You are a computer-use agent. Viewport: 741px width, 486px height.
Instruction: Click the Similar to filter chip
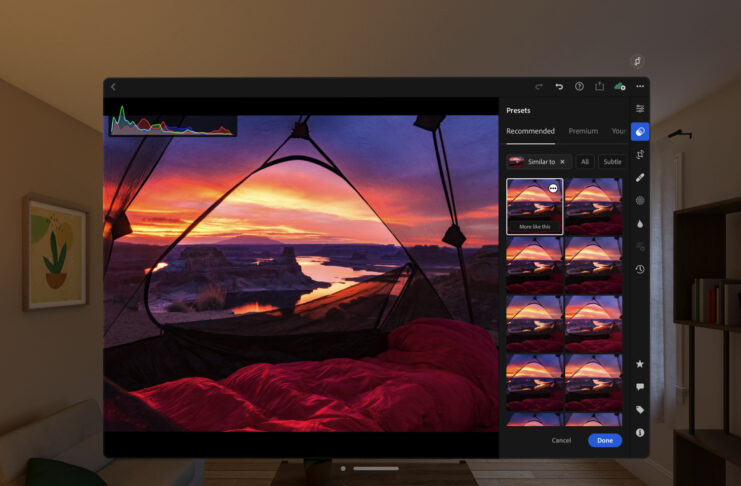(539, 162)
